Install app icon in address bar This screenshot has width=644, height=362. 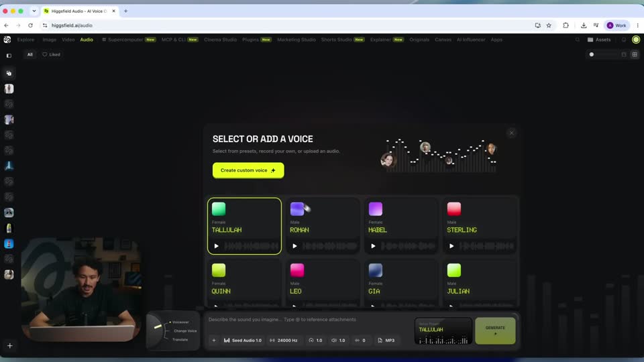[x=537, y=25]
